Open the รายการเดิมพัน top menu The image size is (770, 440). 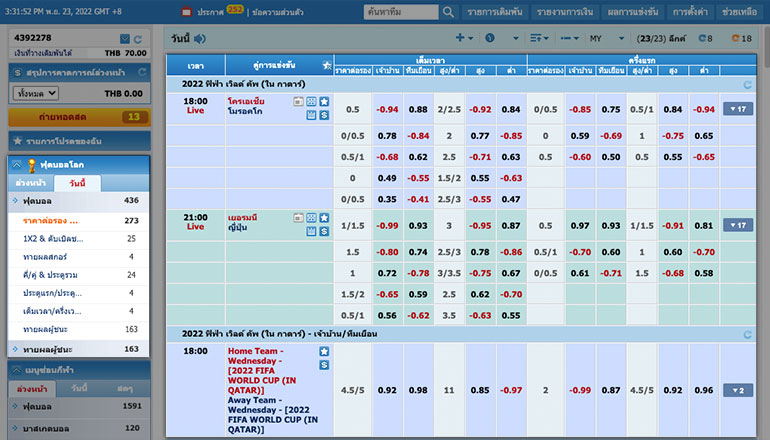click(495, 12)
